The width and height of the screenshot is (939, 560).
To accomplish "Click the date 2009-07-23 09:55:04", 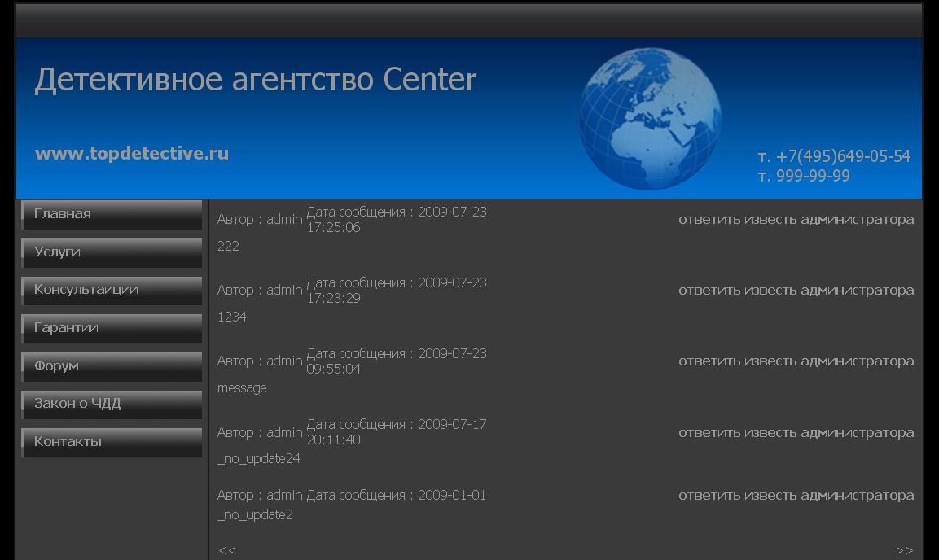I will pos(397,361).
